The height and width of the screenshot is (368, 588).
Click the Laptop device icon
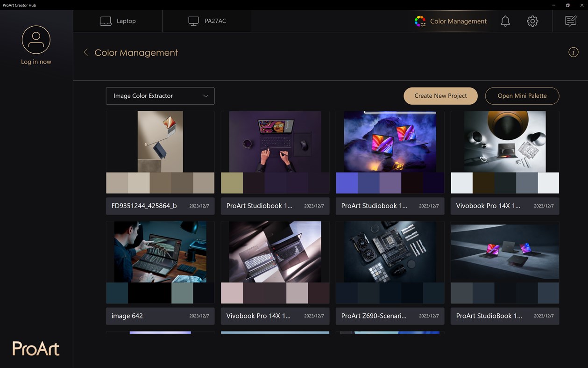tap(106, 21)
